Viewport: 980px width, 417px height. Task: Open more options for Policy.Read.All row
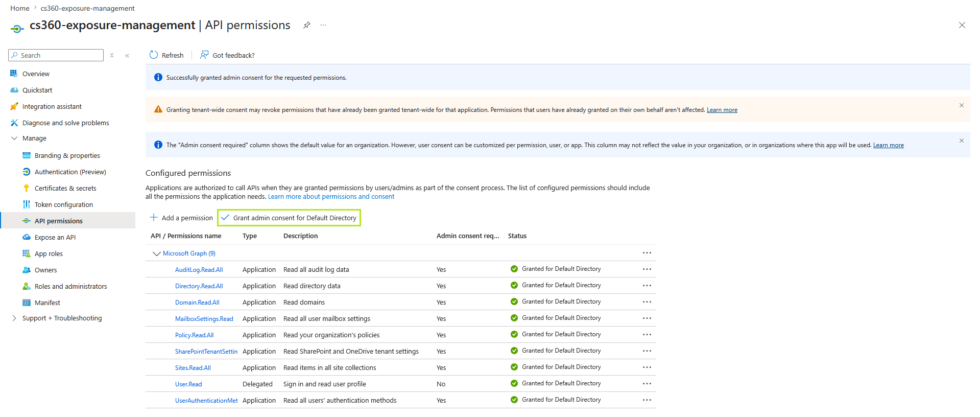(x=647, y=335)
